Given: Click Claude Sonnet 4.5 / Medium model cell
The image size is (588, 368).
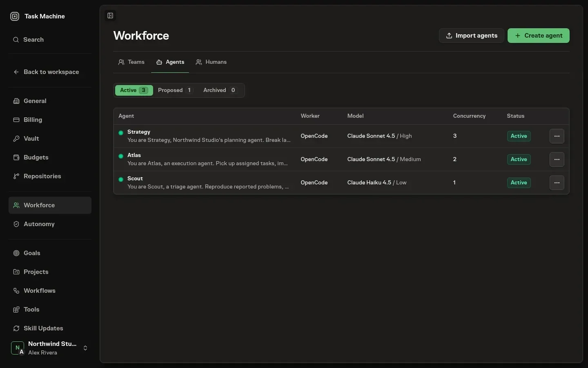Looking at the screenshot, I should tap(384, 159).
